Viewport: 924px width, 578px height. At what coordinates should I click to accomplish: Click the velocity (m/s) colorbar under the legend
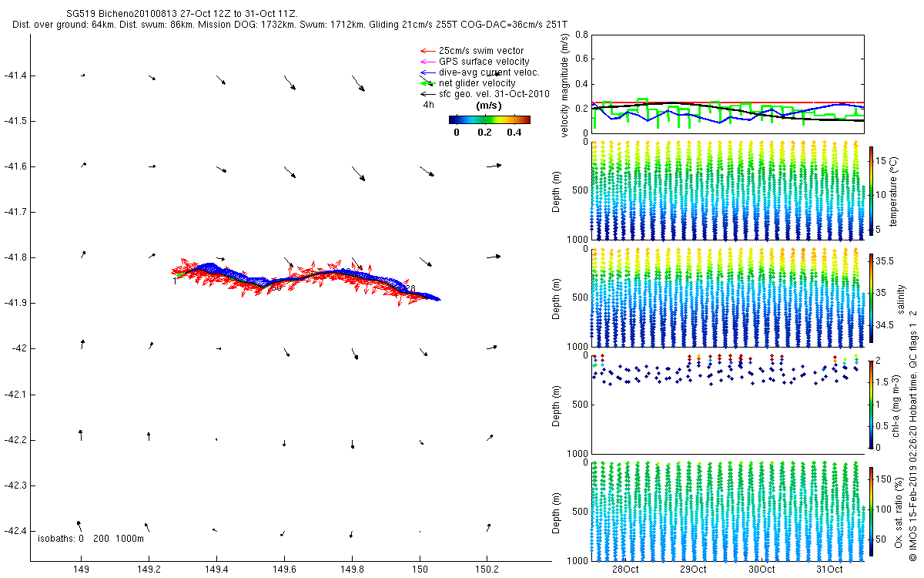pyautogui.click(x=489, y=119)
